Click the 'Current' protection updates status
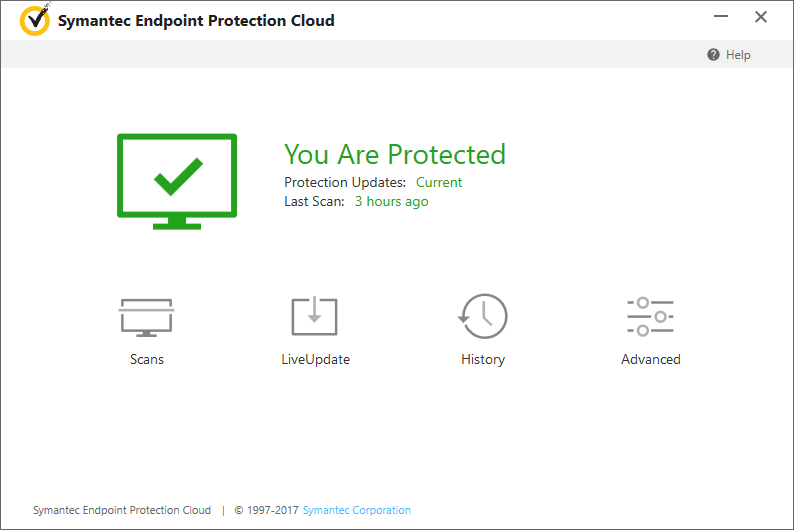Image resolution: width=794 pixels, height=530 pixels. tap(439, 182)
